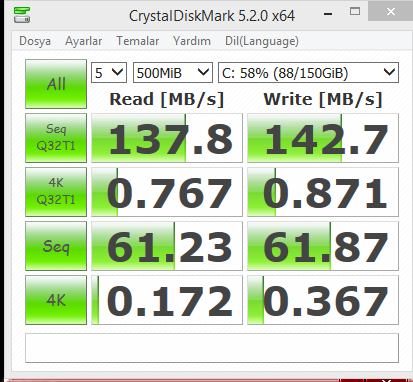Select the 137.8 sequential read result

[x=167, y=138]
